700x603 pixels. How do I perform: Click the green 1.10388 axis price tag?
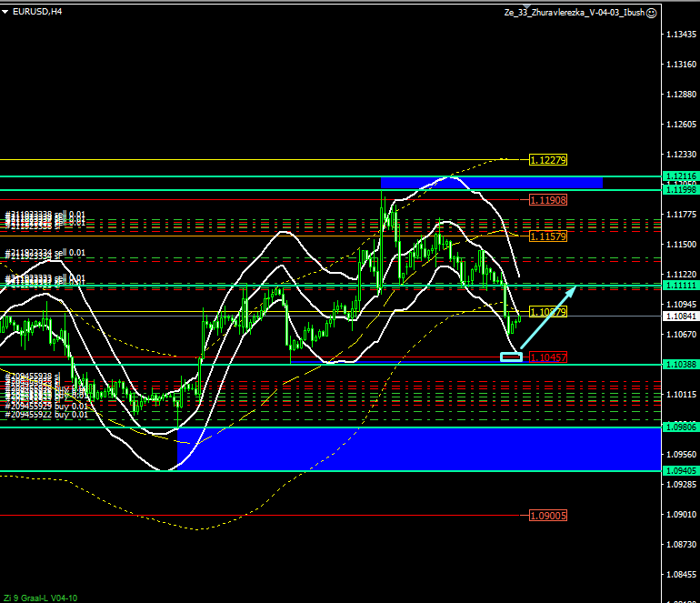(x=681, y=365)
